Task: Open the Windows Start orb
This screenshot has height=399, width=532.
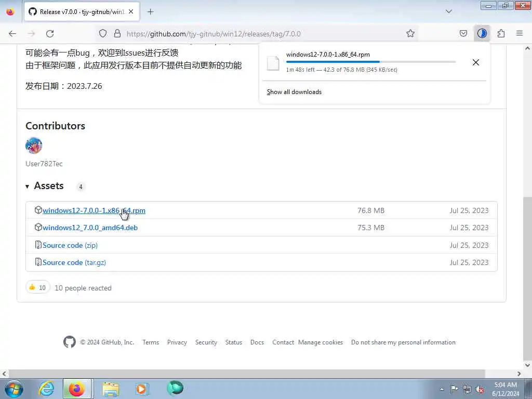Action: [14, 389]
